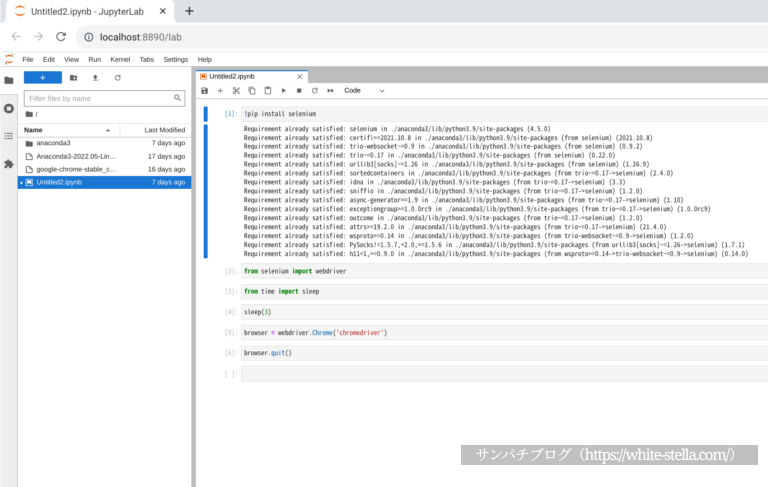Restart the kernel icon in notebook toolbar
Screen dimensions: 768x487
(315, 91)
